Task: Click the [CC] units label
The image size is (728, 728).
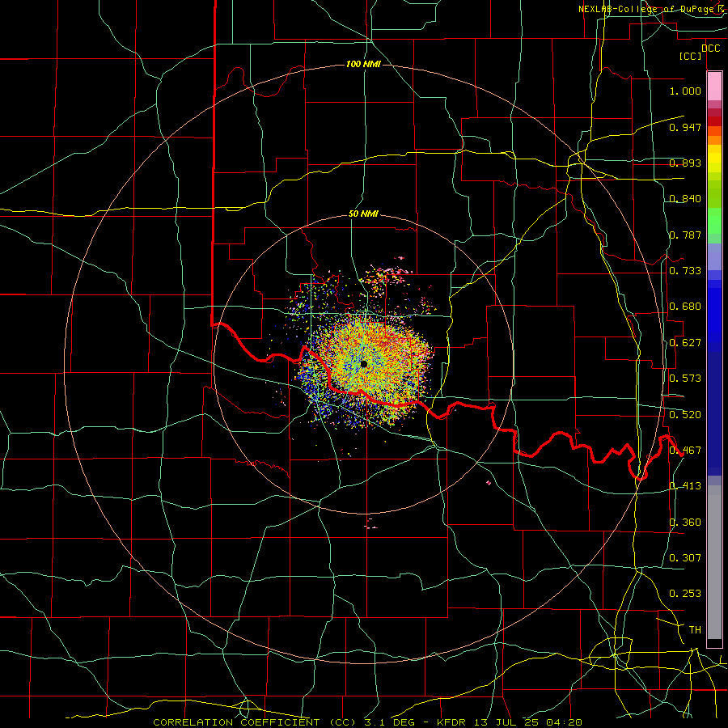Action: [691, 57]
